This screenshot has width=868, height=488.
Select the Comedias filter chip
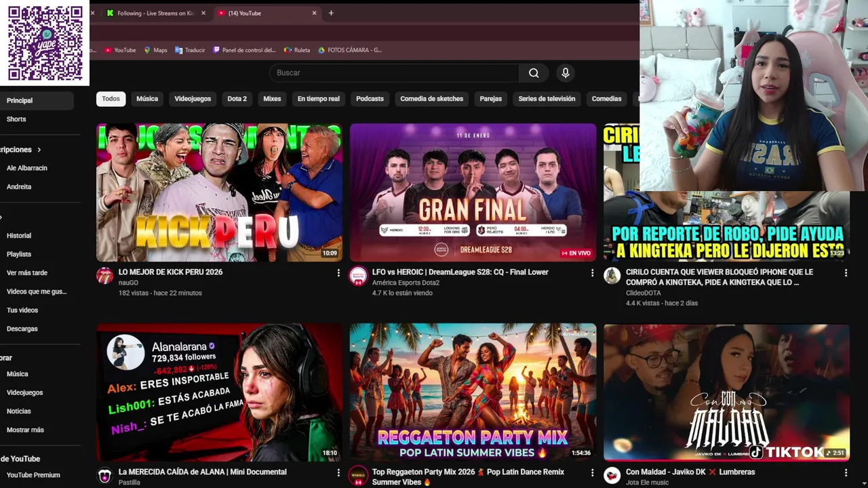pos(606,99)
